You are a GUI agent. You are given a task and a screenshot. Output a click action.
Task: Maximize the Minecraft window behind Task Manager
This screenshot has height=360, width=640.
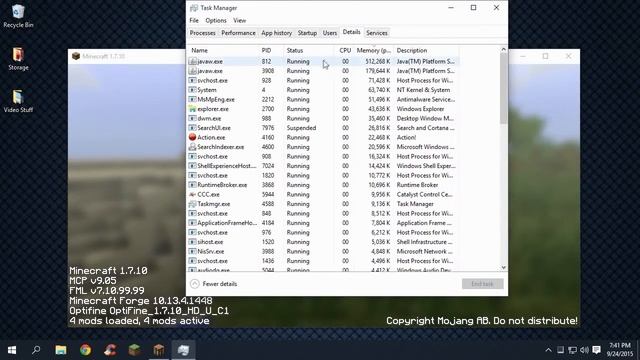[545, 56]
